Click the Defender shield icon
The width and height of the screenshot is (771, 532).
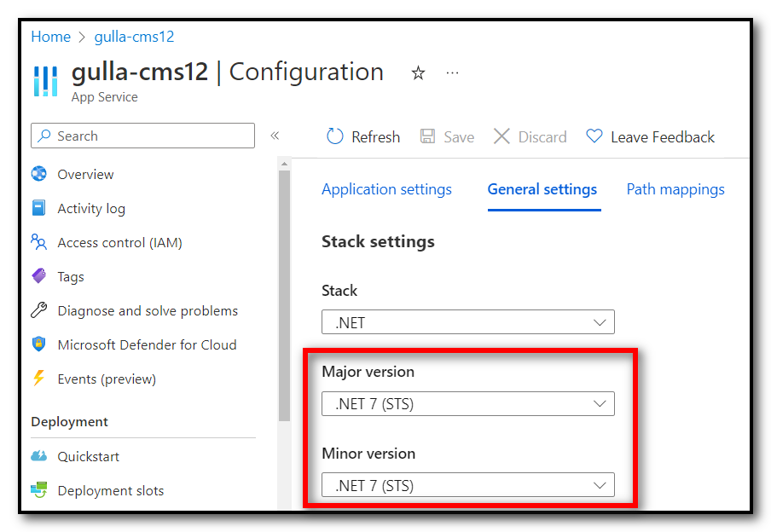coord(39,344)
